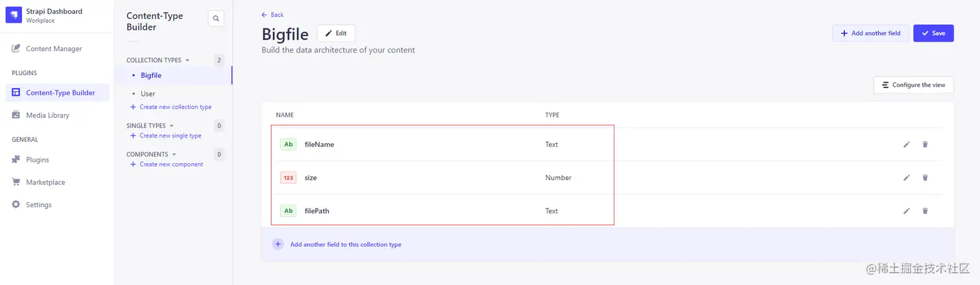Edit the filePath field pencil icon

(x=907, y=211)
